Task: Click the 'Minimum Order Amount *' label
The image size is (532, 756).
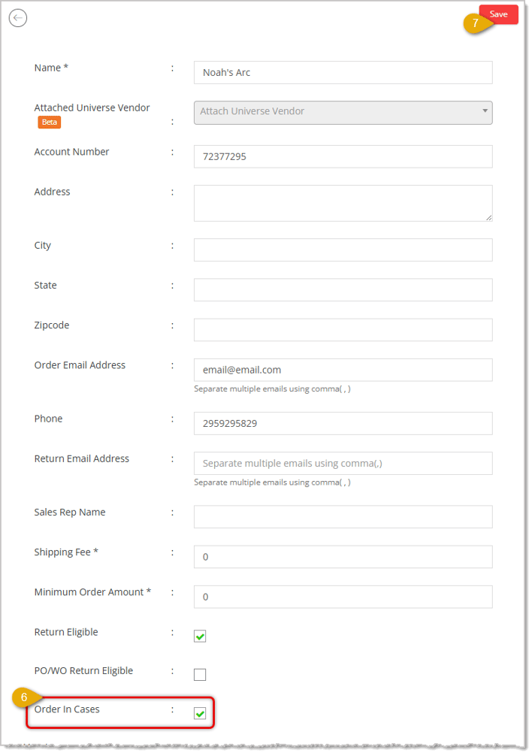Action: click(92, 593)
